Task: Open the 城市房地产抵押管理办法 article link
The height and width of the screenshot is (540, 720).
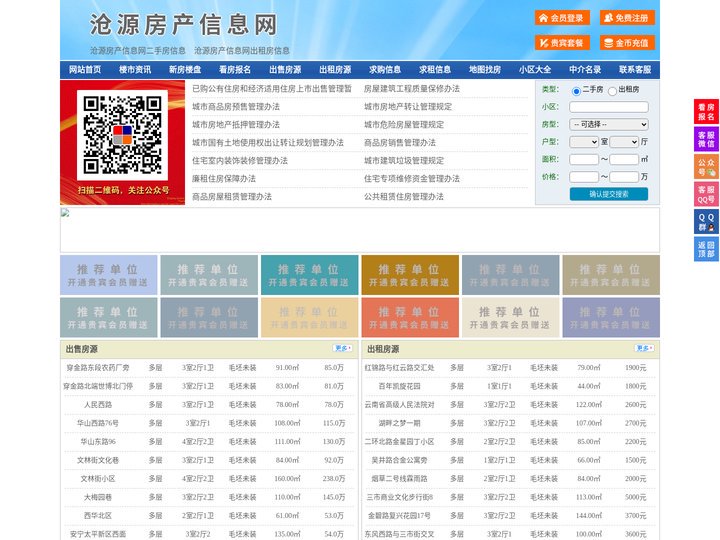Action: [236, 124]
